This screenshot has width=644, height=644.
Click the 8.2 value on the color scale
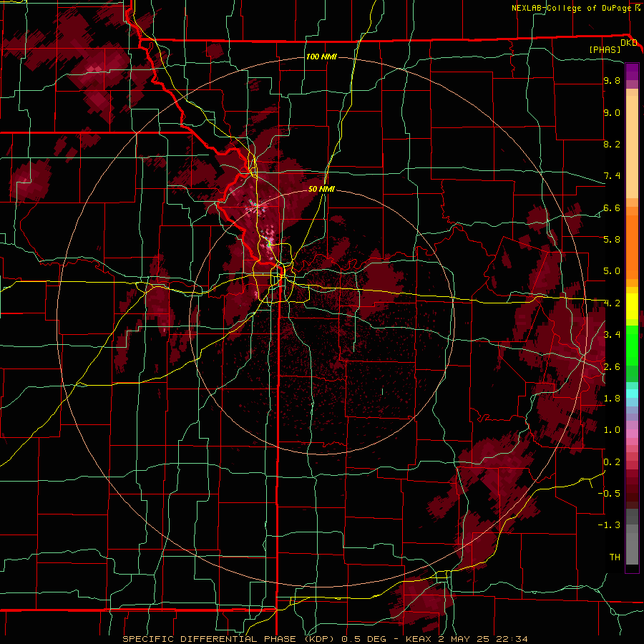point(612,144)
